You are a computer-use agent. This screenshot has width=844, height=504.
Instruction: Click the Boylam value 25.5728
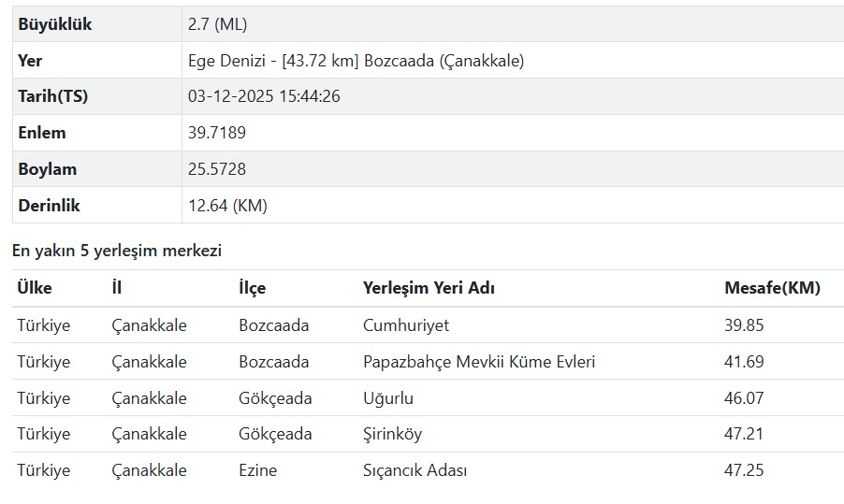coord(217,169)
